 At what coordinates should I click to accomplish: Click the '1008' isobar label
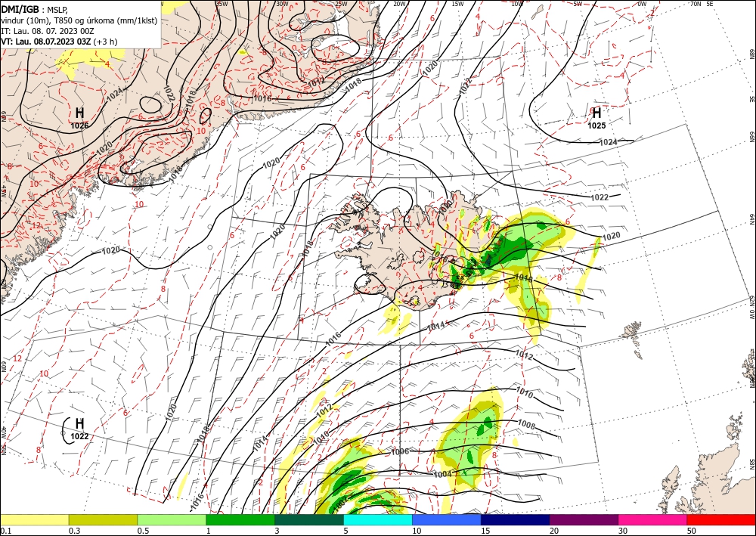526,424
